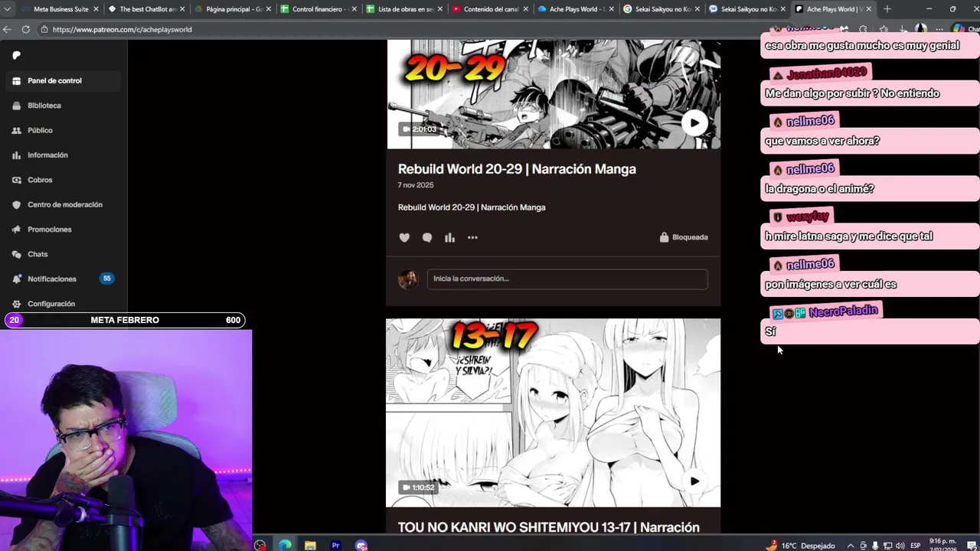Play the TOU NO KANRI 13-17 video
980x551 pixels.
(694, 481)
